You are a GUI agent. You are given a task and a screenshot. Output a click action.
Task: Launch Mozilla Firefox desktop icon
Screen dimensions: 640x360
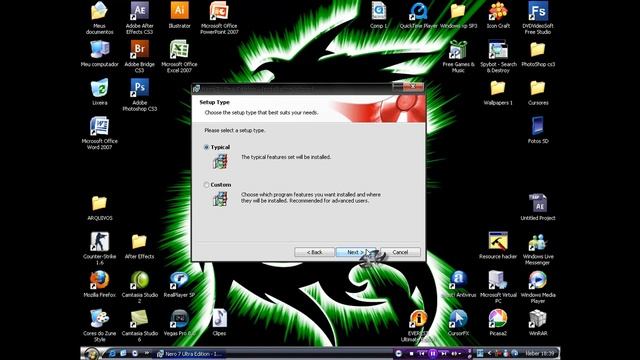[99, 284]
